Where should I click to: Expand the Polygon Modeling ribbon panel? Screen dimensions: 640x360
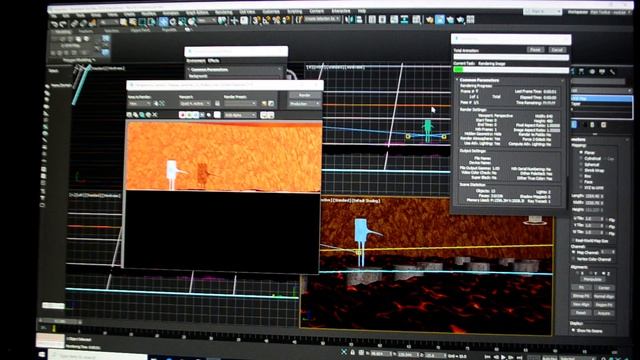78,60
